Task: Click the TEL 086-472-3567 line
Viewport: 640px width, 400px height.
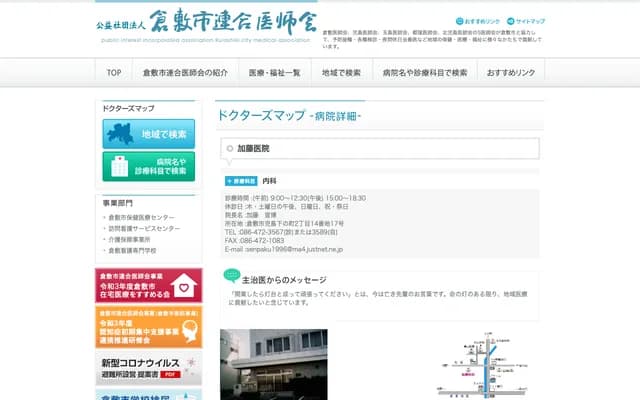Action: [281, 232]
